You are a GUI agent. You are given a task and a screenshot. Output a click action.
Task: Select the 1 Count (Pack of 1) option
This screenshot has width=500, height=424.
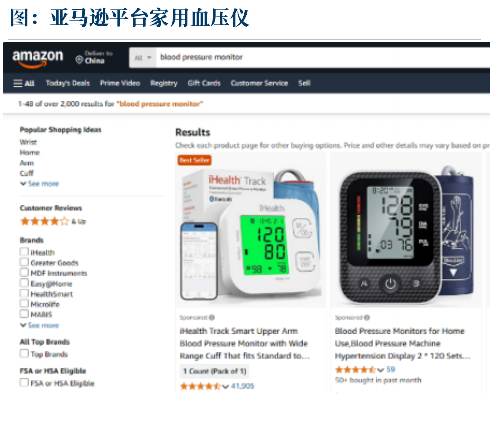tap(214, 371)
